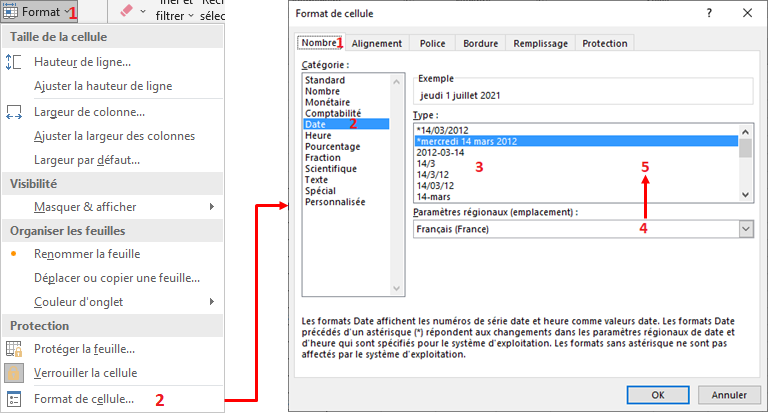768x413 pixels.
Task: Select Déplacer ou copier une feuille
Action: tap(113, 278)
